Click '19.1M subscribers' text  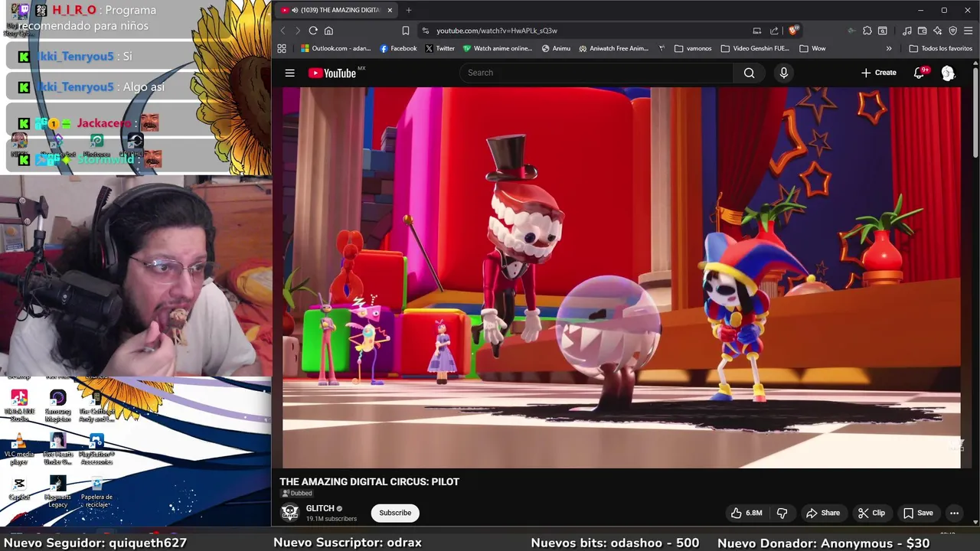pos(332,519)
